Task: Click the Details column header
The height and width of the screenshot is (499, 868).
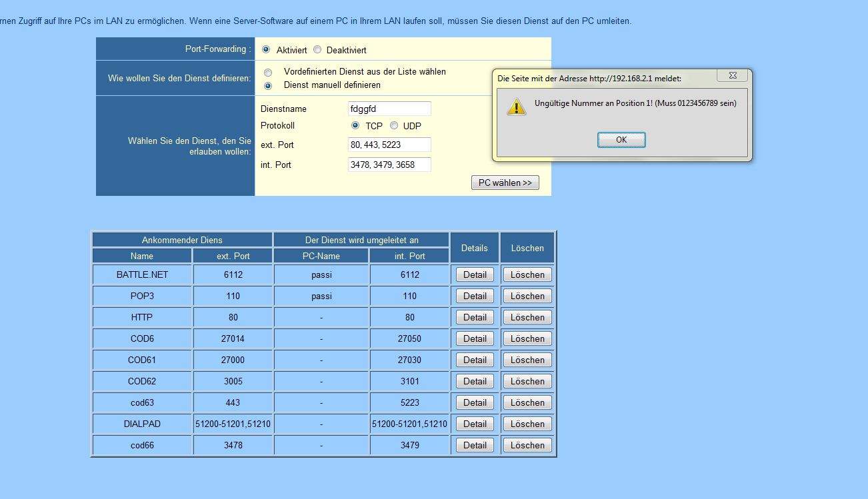Action: click(x=475, y=248)
